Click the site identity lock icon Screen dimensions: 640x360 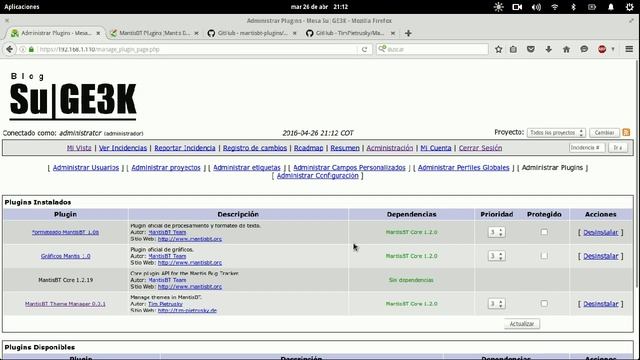(31, 49)
